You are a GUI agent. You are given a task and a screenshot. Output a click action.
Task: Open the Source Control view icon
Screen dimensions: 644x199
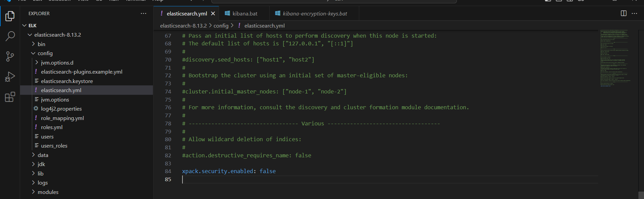tap(10, 56)
